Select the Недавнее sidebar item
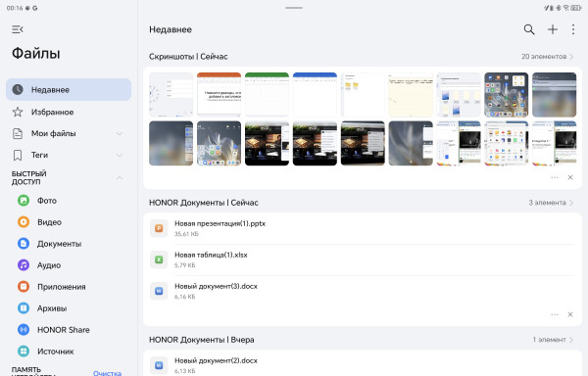Screen dimensions: 588x376 click(69, 89)
